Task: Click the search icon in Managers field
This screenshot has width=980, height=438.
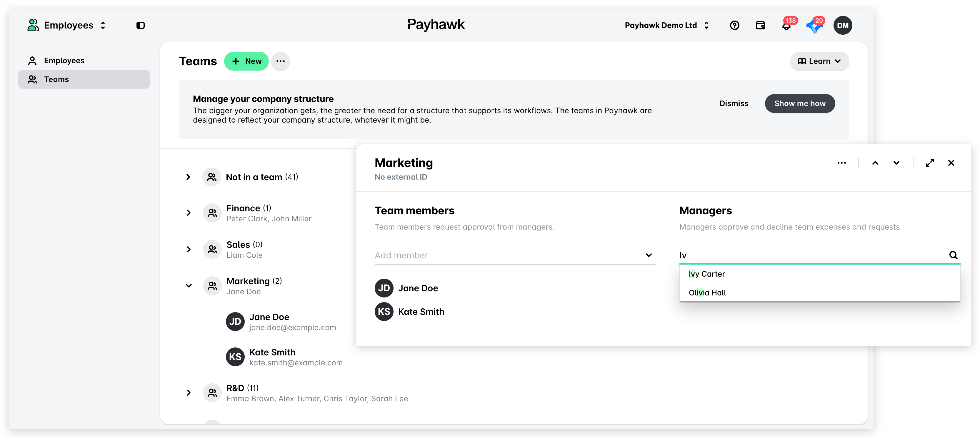Action: [x=953, y=255]
